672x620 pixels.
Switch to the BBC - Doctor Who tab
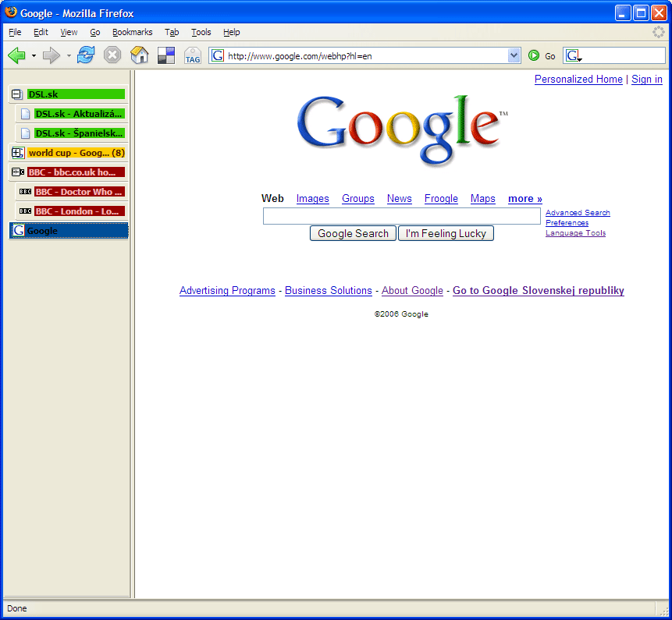click(x=72, y=192)
